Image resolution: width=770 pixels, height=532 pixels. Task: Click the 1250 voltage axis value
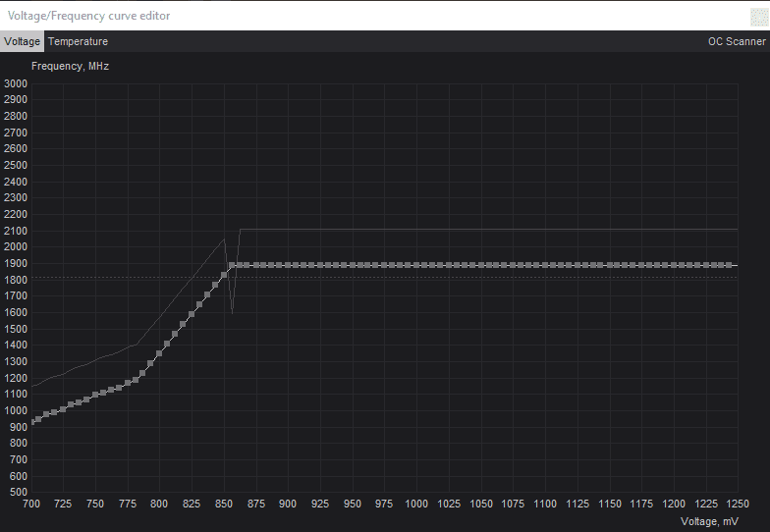[x=738, y=504]
